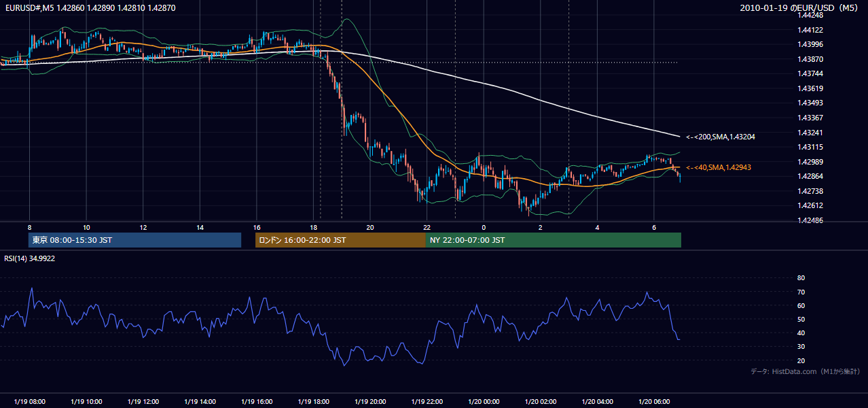Click price axis label 1.42989
The image size is (868, 408).
pos(811,162)
